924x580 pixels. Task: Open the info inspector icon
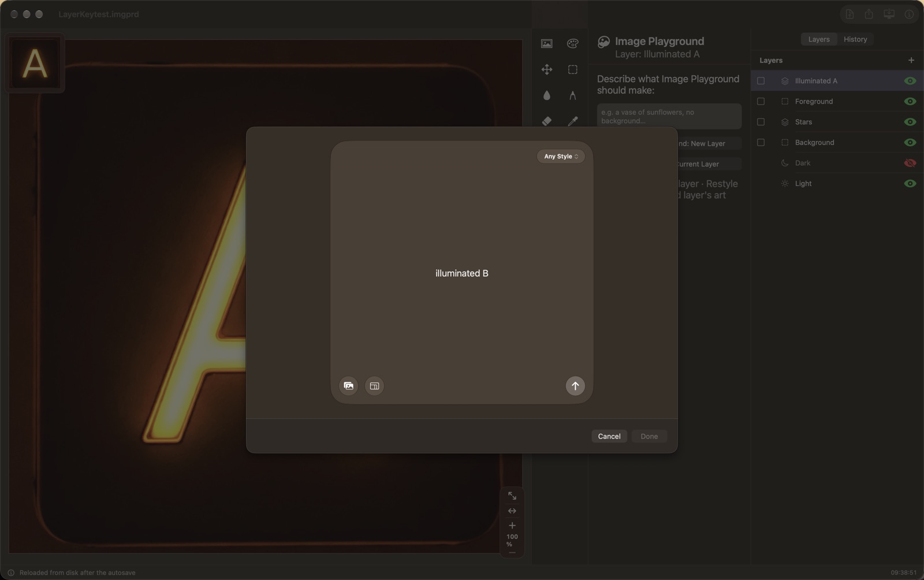point(909,14)
